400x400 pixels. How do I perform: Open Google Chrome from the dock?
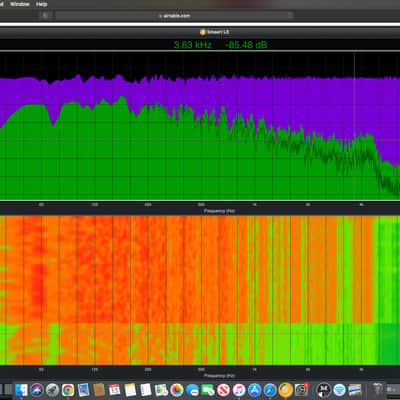[68, 390]
